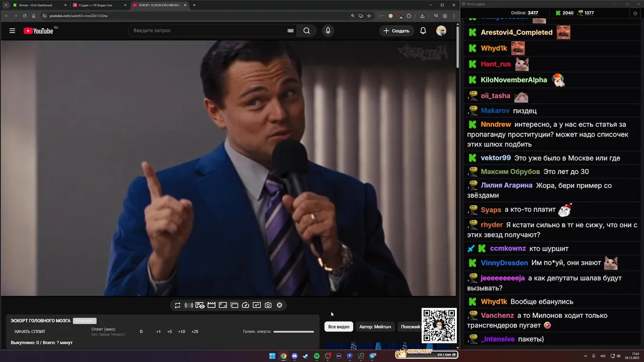Screen dimensions: 644x362
Task: Open chat window settings gear
Action: click(x=635, y=13)
